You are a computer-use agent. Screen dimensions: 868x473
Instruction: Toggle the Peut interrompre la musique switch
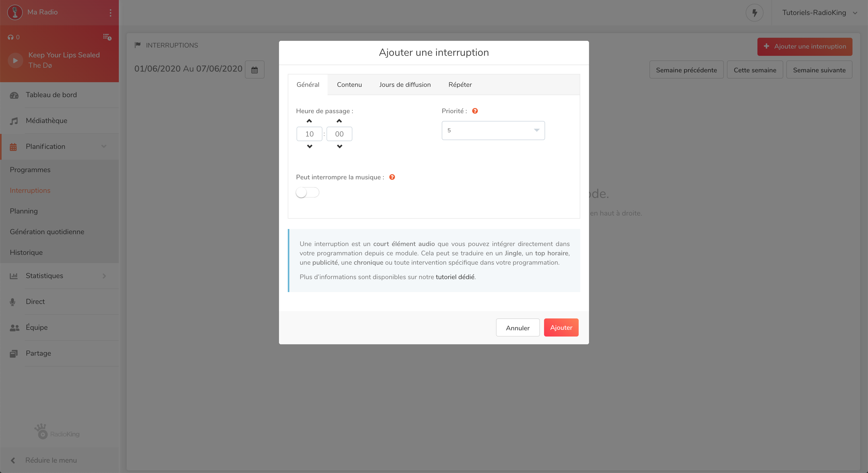click(x=307, y=193)
